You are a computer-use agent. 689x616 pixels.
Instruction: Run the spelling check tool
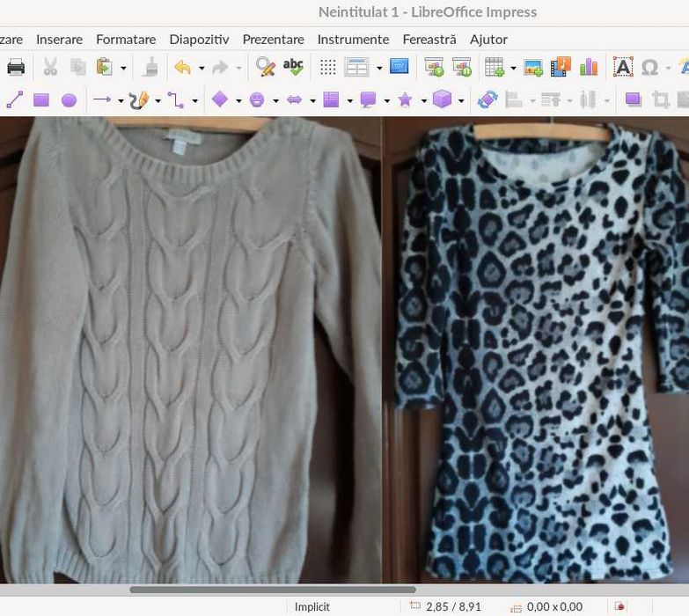point(293,68)
